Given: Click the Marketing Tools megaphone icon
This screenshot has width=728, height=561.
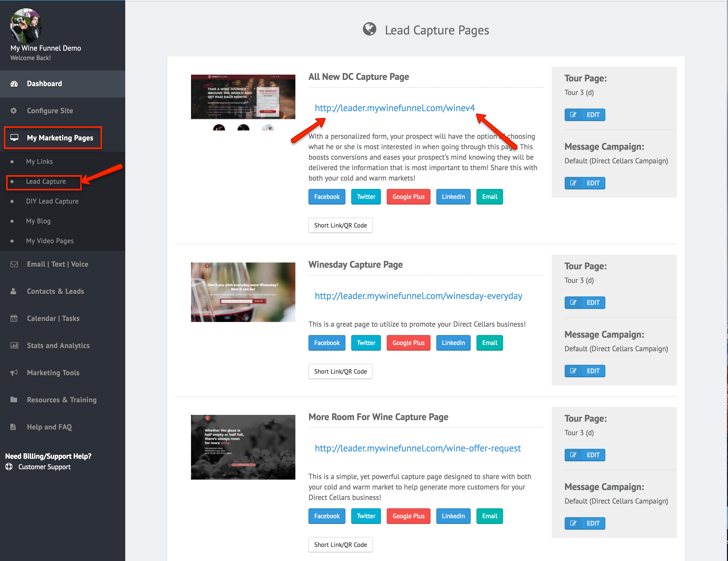Looking at the screenshot, I should (x=14, y=373).
